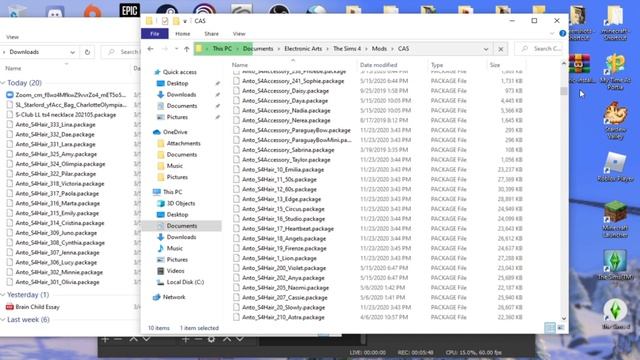Open Help question mark icon in ribbon
Viewport: 640px width, 360px height.
click(562, 33)
